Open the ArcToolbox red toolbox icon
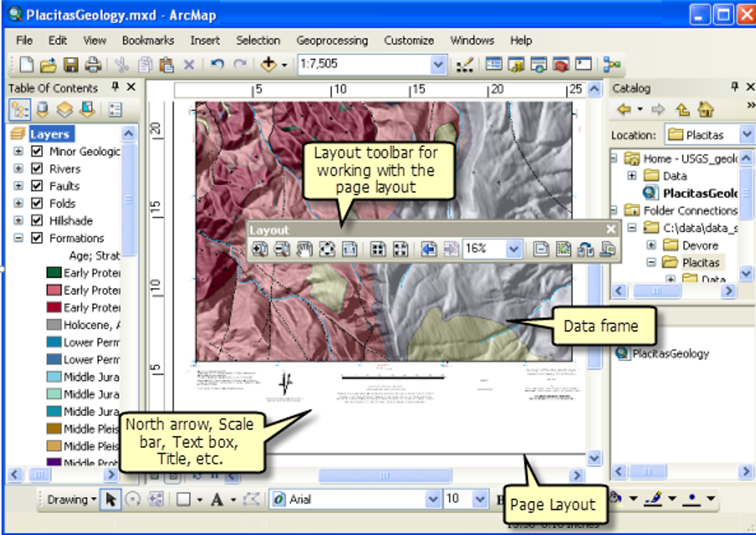Image resolution: width=756 pixels, height=535 pixels. coord(561,64)
